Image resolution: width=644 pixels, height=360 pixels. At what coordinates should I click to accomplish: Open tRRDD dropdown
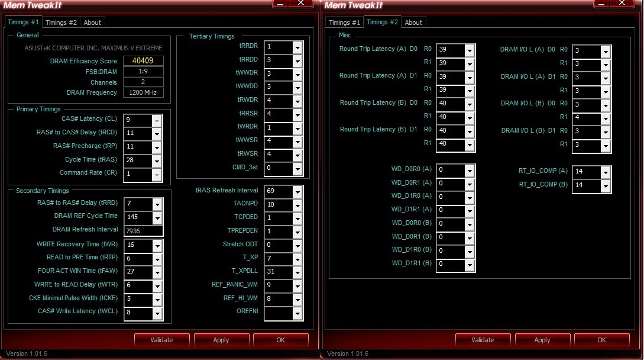[297, 62]
